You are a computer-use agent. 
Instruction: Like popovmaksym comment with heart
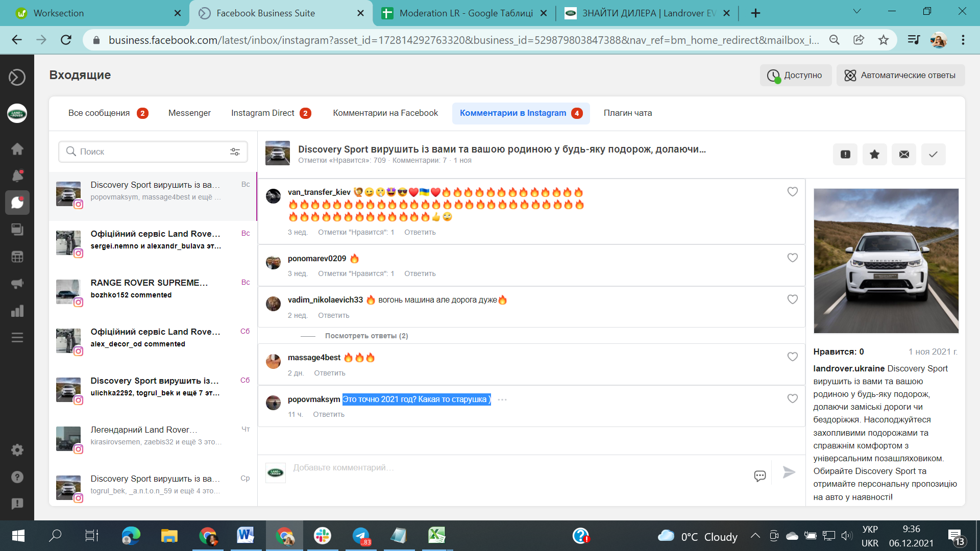pos(792,399)
